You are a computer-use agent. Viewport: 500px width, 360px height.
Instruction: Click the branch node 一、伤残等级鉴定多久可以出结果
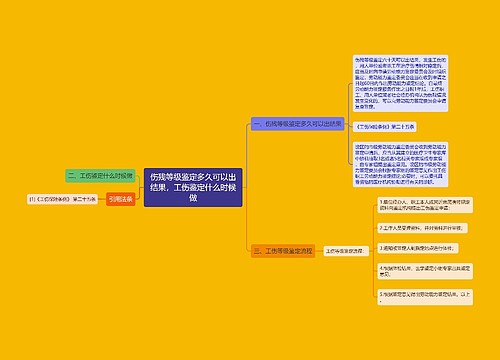pos(297,124)
